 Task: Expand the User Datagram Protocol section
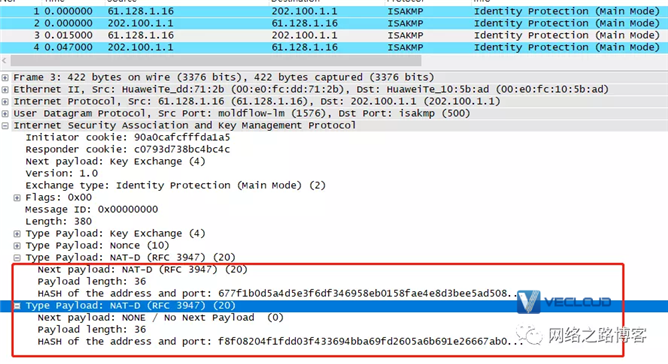(5, 113)
